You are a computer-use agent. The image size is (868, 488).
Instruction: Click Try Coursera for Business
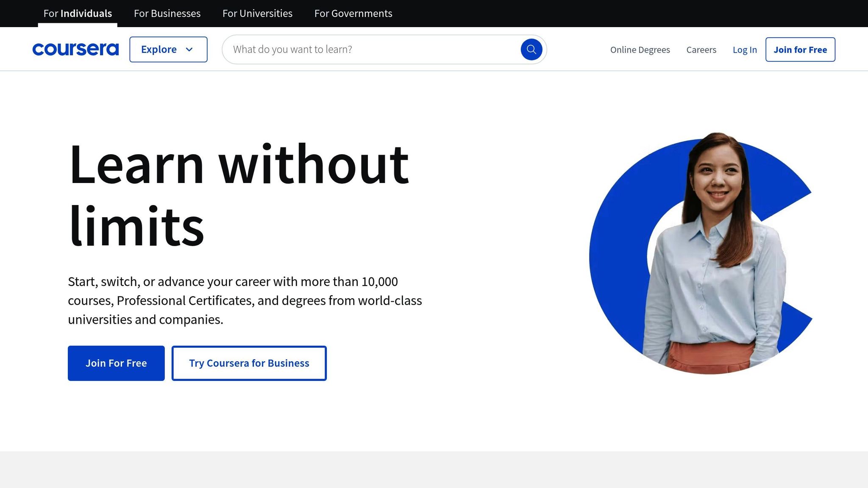(249, 363)
